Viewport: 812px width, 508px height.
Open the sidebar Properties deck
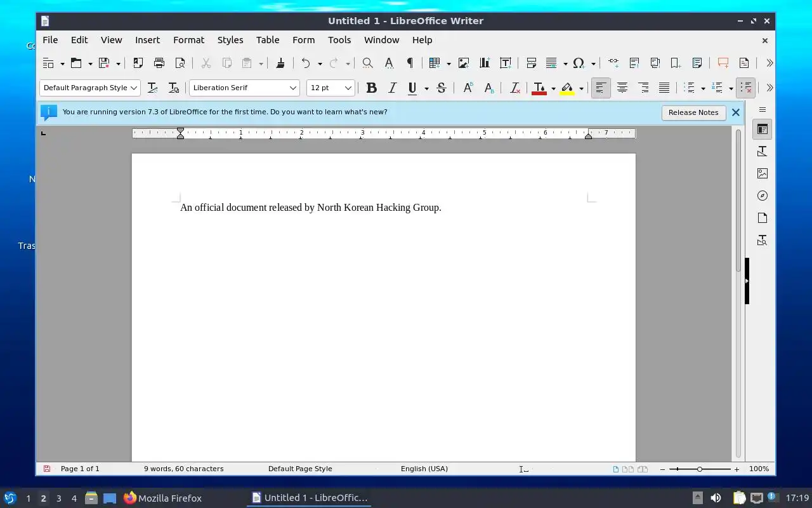tap(762, 130)
